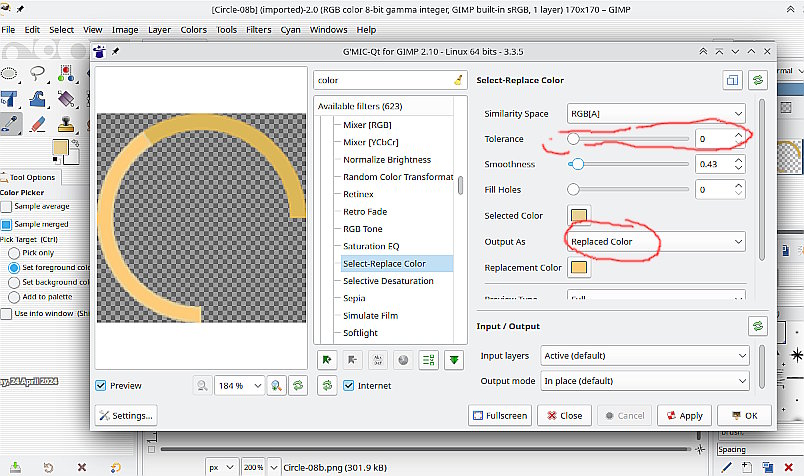This screenshot has width=804, height=476.
Task: Select the Select-Replace Color filter in list
Action: (384, 264)
